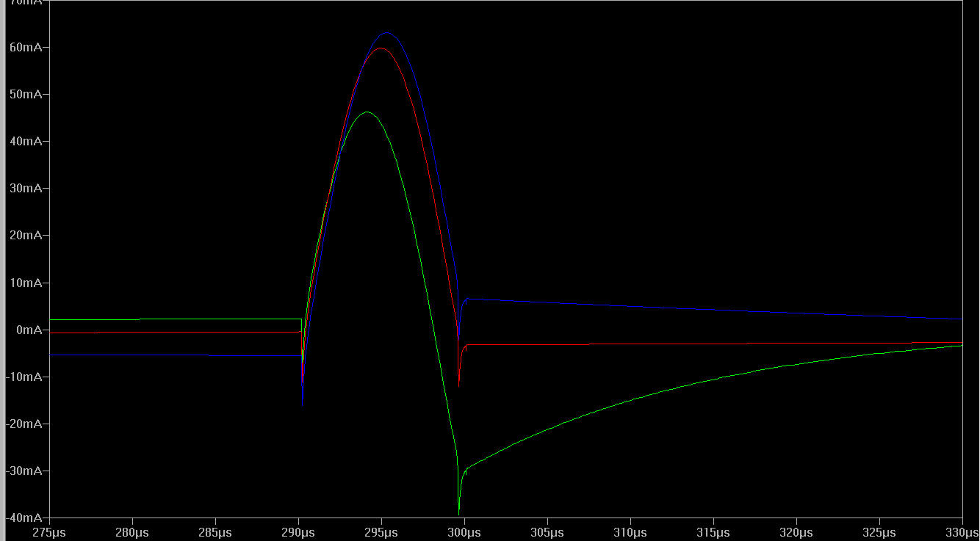Select the 320µs time label

pyautogui.click(x=796, y=532)
